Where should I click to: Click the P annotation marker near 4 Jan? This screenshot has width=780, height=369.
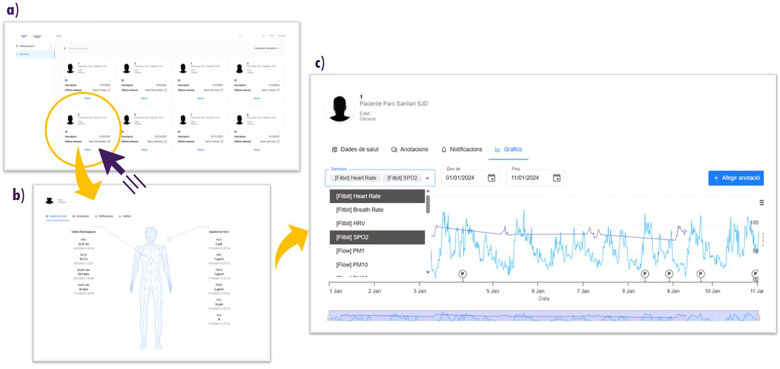tap(463, 274)
